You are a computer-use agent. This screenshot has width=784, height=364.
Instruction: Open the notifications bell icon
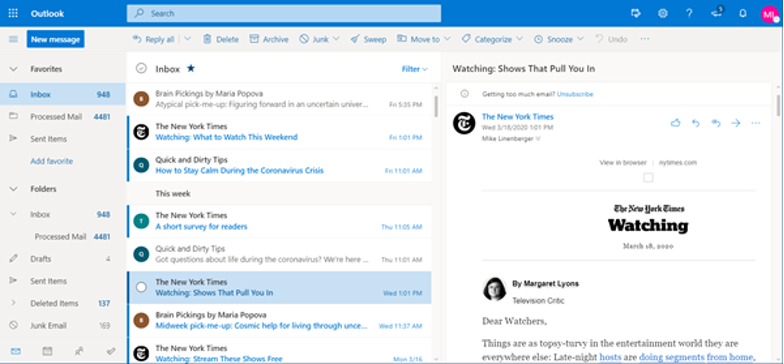pos(742,14)
